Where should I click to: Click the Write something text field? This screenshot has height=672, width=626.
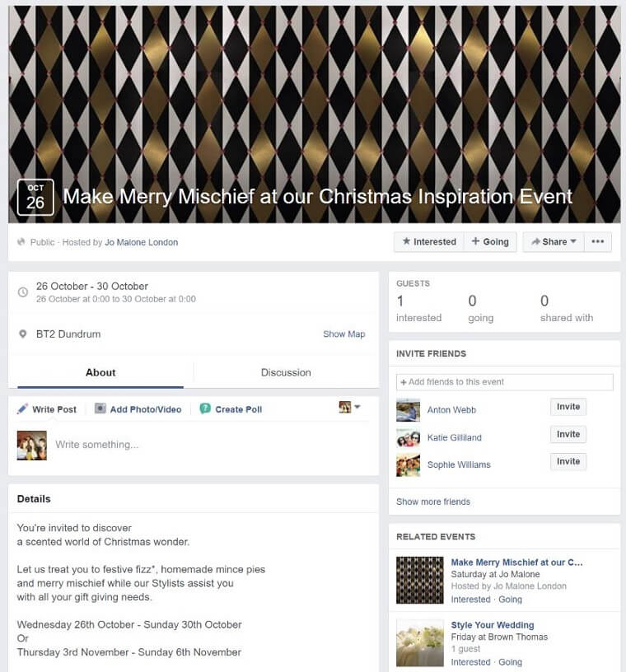pyautogui.click(x=210, y=445)
